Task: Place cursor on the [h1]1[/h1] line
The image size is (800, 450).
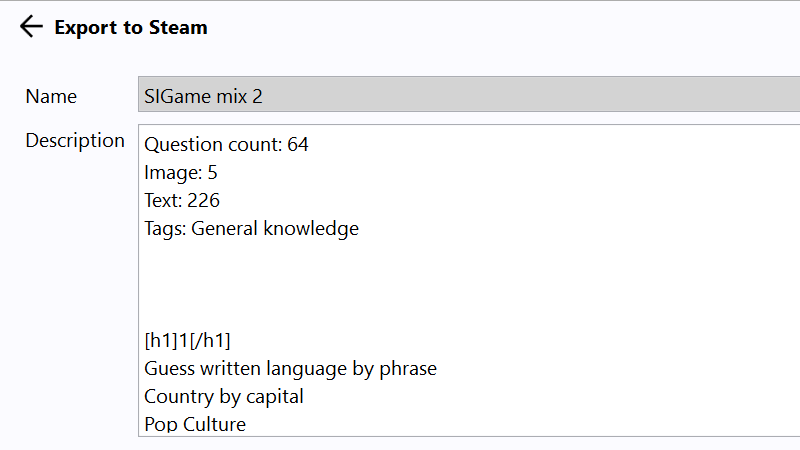Action: (187, 340)
